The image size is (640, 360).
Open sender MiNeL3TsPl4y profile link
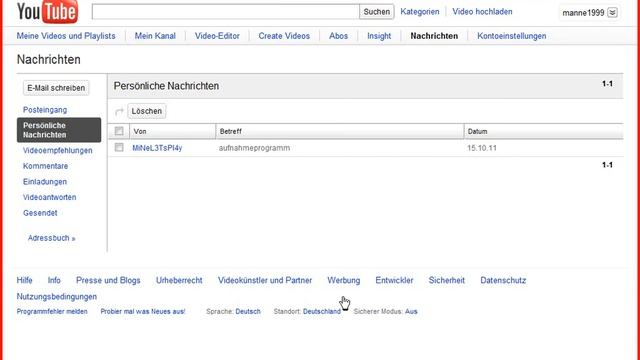tap(157, 148)
